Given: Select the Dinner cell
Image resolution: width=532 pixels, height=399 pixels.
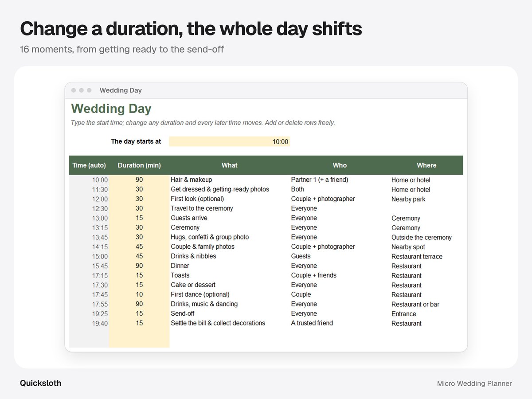Looking at the screenshot, I should pyautogui.click(x=180, y=266).
